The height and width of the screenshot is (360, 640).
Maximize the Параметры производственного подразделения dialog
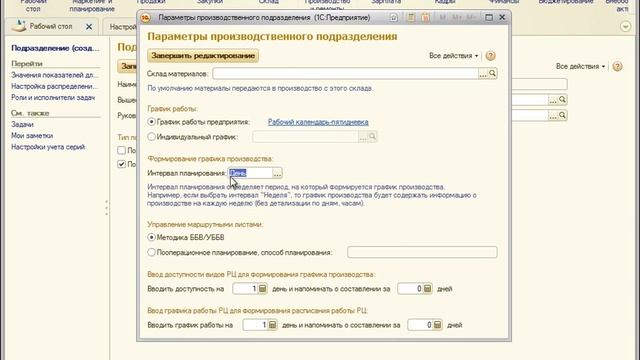(x=489, y=18)
